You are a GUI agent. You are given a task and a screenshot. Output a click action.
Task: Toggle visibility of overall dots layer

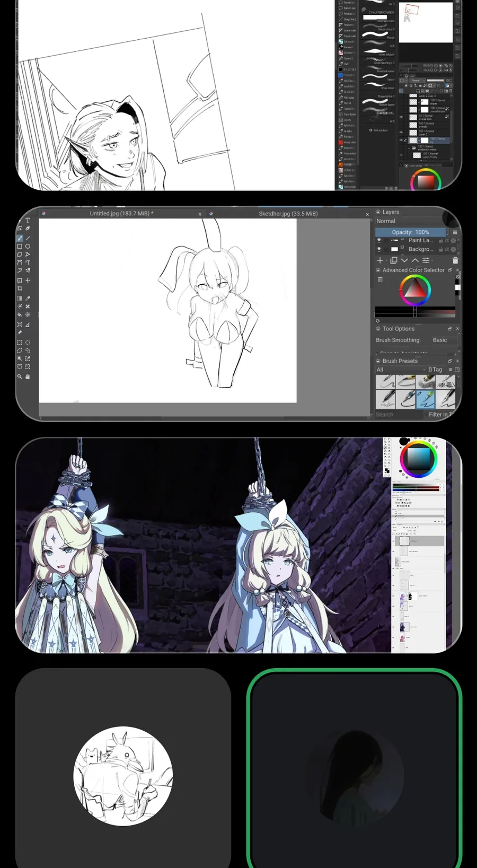401,117
